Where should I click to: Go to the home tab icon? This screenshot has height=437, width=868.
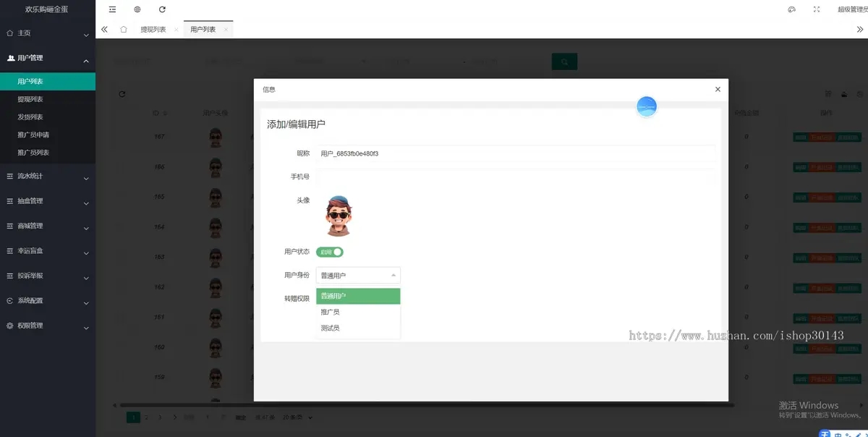[x=124, y=30]
